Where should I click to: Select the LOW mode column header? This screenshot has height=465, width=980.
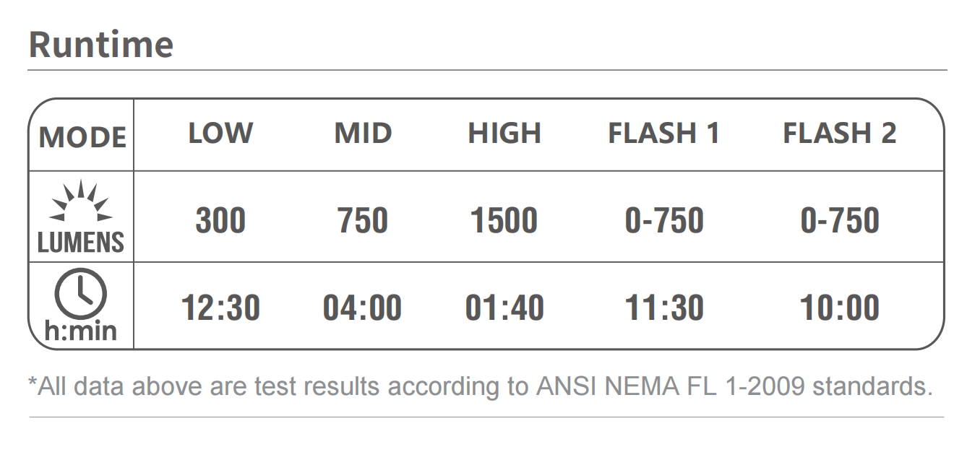[220, 134]
